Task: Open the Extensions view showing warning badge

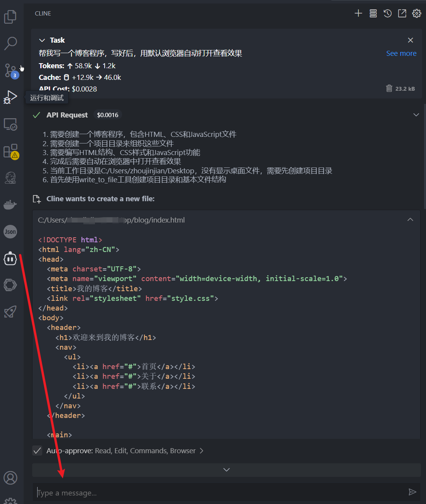Action: (10, 151)
